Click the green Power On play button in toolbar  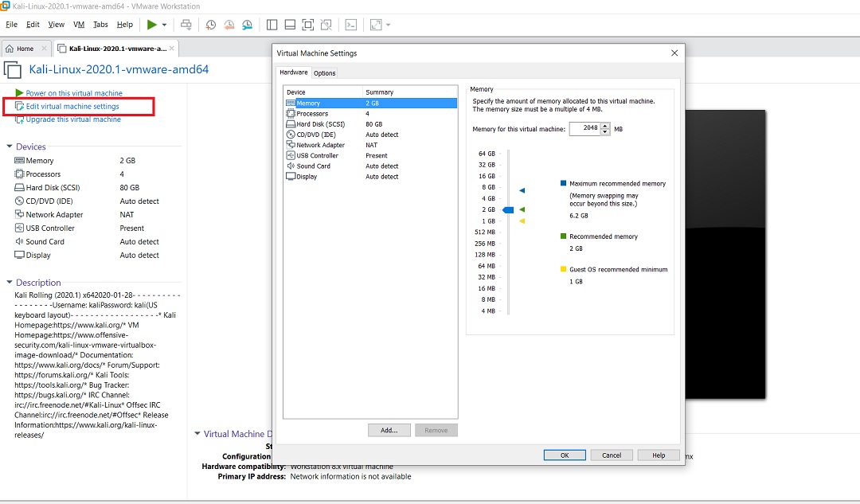click(x=152, y=25)
